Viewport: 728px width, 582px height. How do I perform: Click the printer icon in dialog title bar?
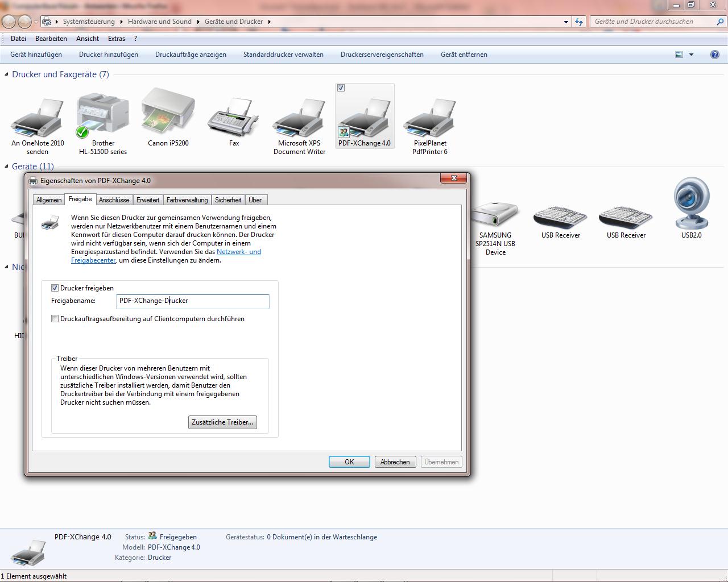33,181
